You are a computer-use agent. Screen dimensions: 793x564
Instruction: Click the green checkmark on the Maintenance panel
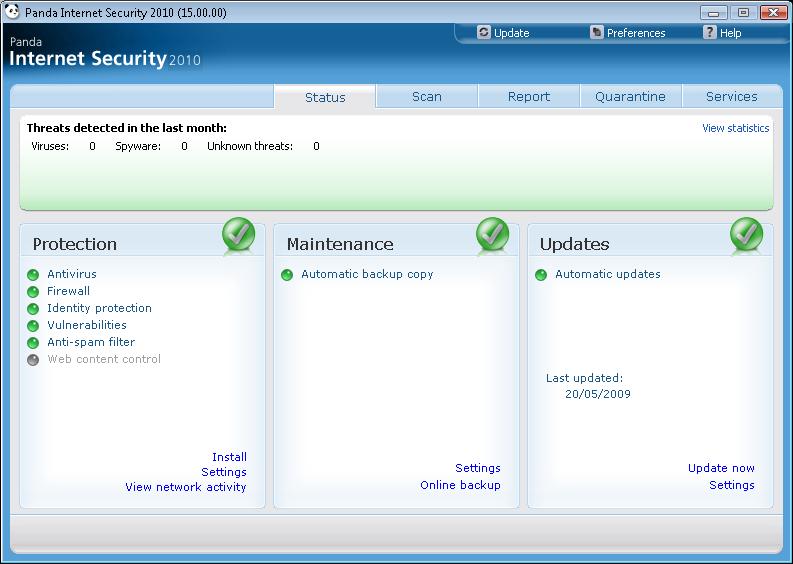coord(493,234)
